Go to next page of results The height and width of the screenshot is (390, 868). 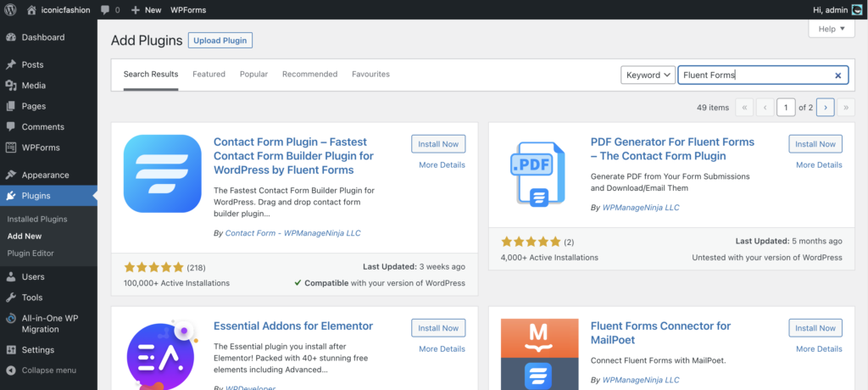(825, 108)
